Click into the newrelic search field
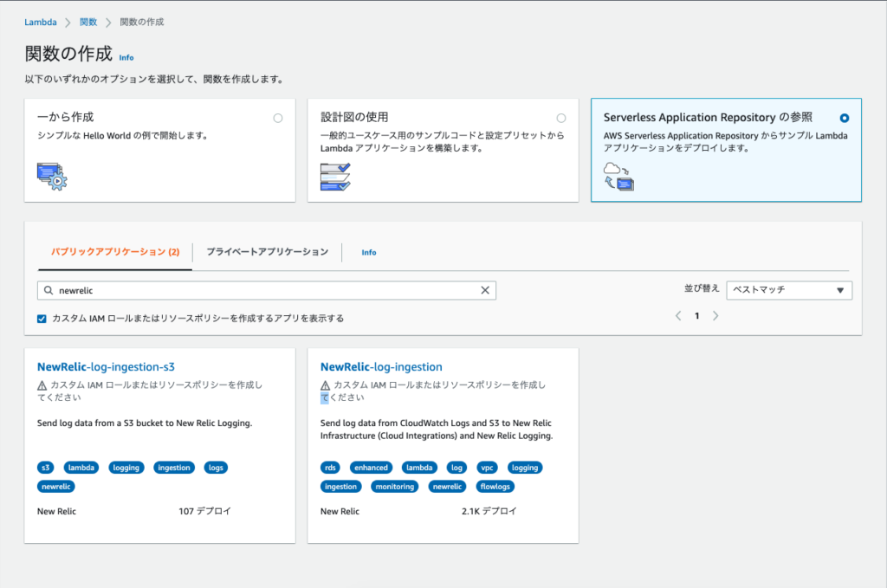This screenshot has height=588, width=887. pos(267,290)
